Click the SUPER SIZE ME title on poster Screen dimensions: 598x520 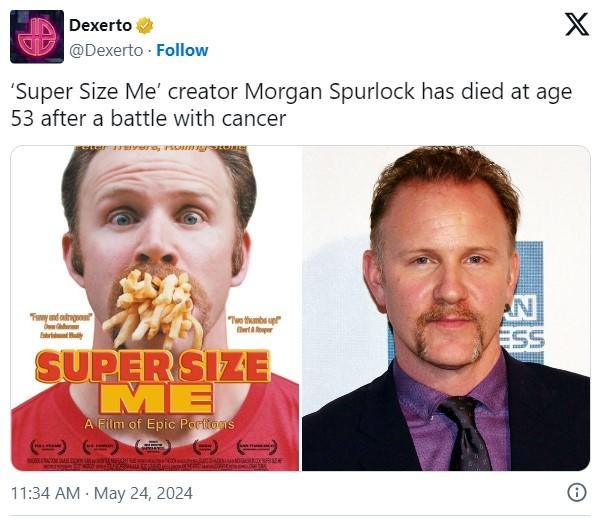coord(154,382)
